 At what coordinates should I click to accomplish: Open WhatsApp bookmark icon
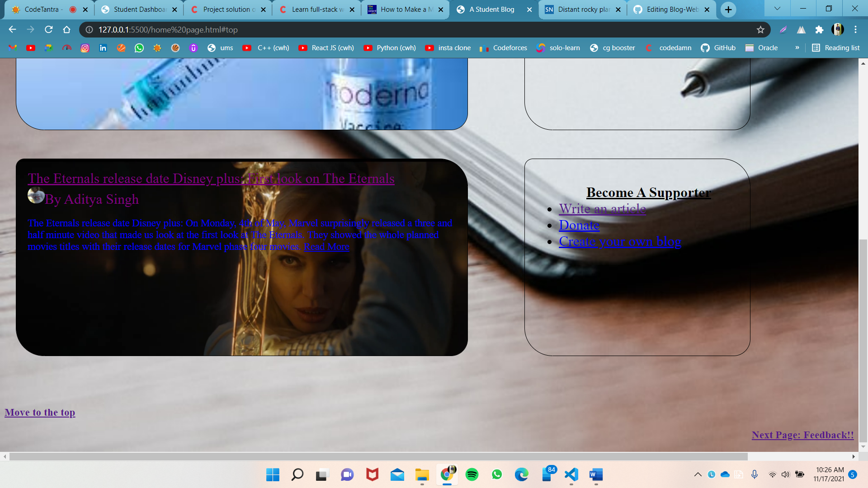tap(139, 48)
